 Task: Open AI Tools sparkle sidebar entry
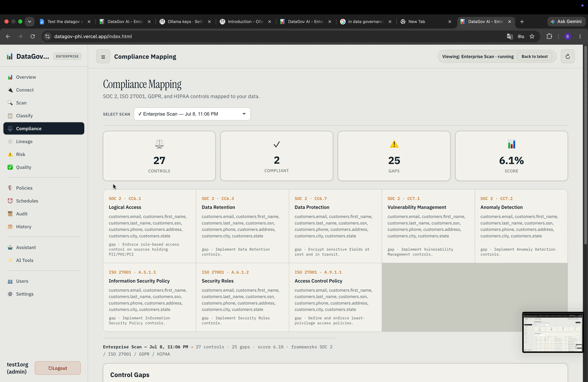point(44,260)
